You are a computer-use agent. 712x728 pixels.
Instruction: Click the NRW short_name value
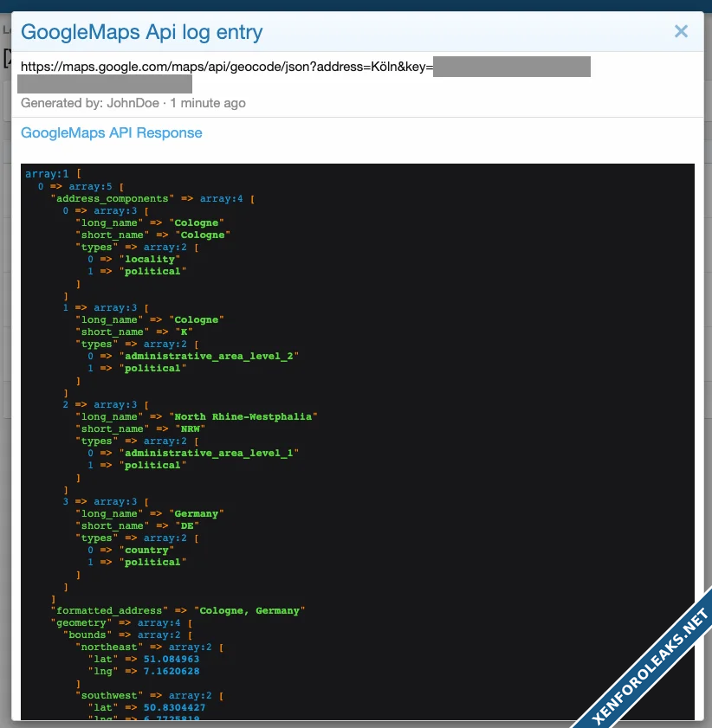191,428
